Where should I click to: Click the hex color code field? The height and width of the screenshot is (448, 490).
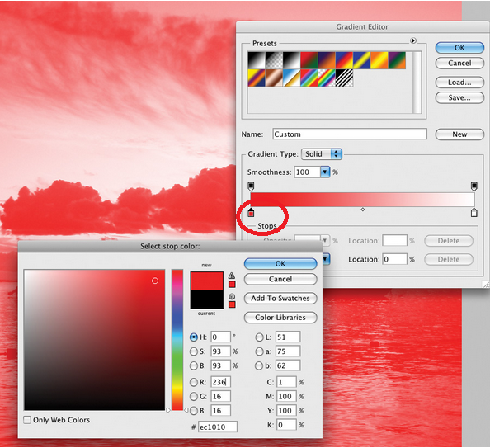218,427
